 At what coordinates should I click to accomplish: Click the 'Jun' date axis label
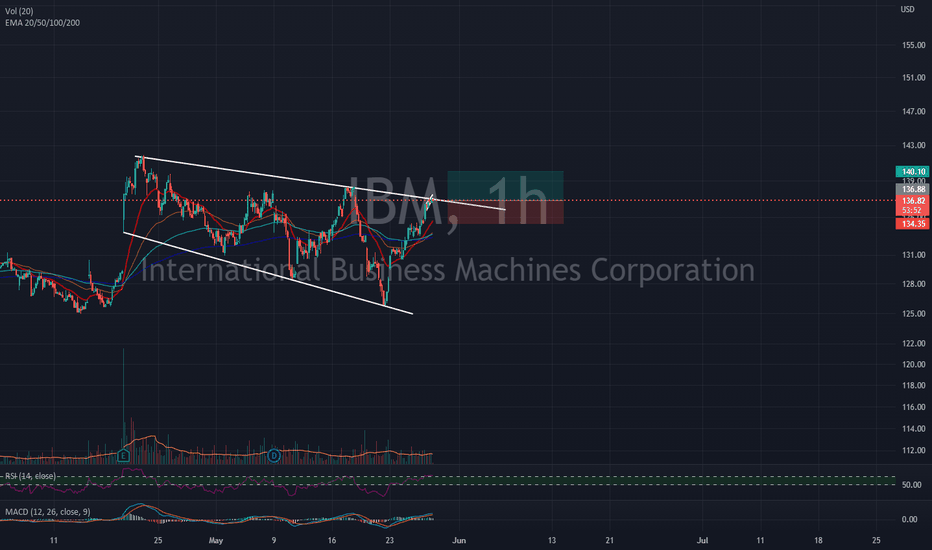[x=459, y=540]
